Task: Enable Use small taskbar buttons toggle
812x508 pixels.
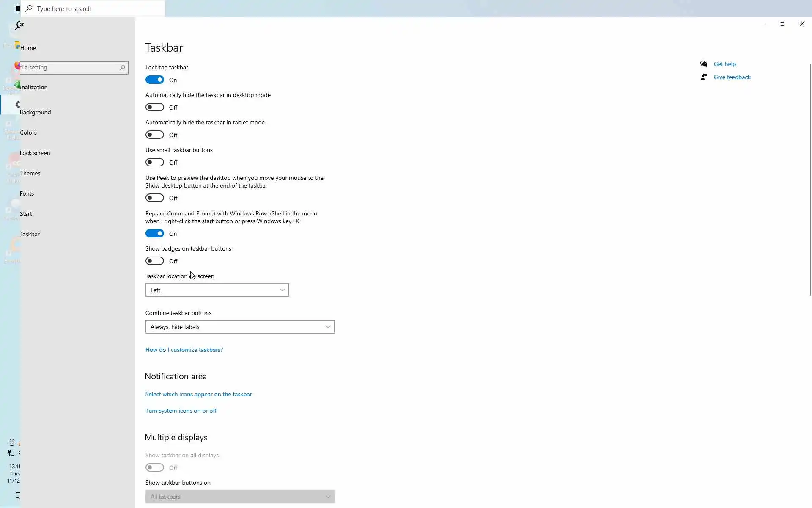Action: click(x=155, y=163)
